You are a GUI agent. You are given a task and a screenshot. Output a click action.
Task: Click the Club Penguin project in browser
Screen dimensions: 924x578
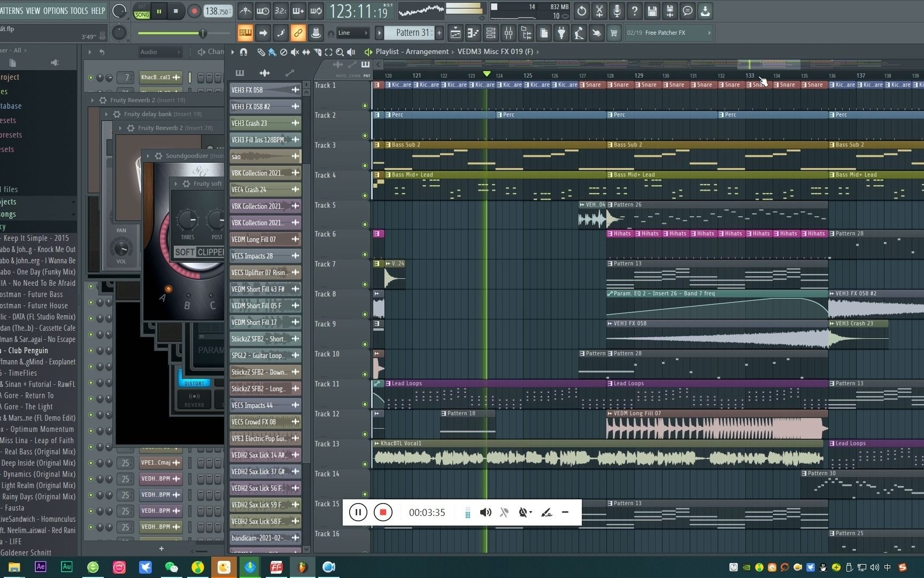pos(28,351)
